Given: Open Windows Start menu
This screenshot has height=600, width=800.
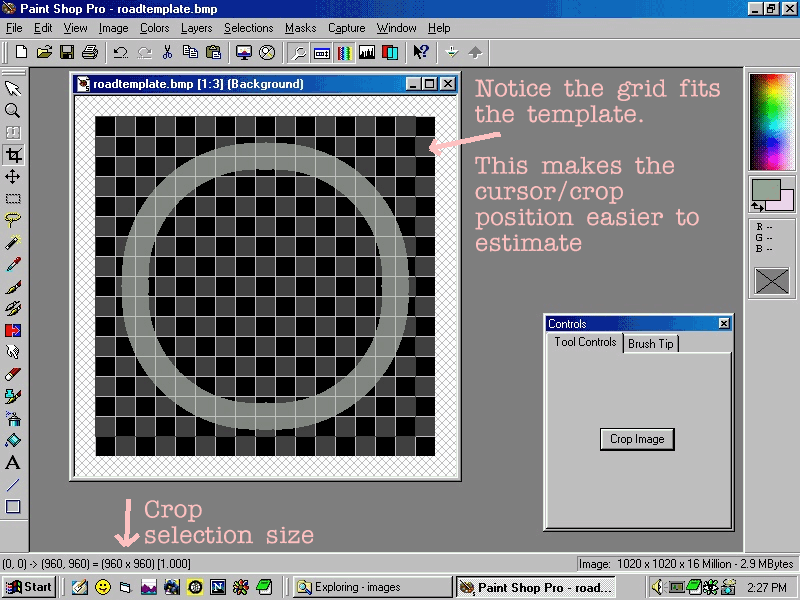Looking at the screenshot, I should coord(29,587).
